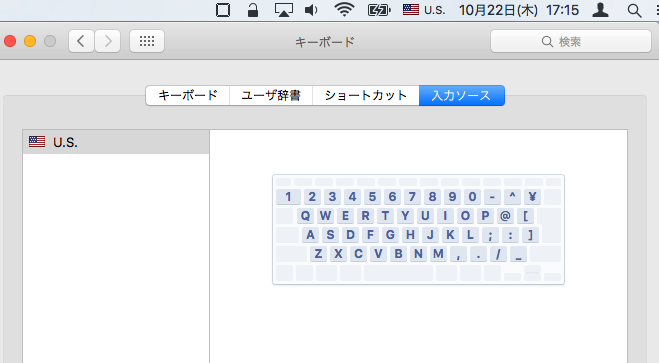The height and width of the screenshot is (363, 659).
Task: Click the Q key in keyboard preview
Action: click(305, 216)
